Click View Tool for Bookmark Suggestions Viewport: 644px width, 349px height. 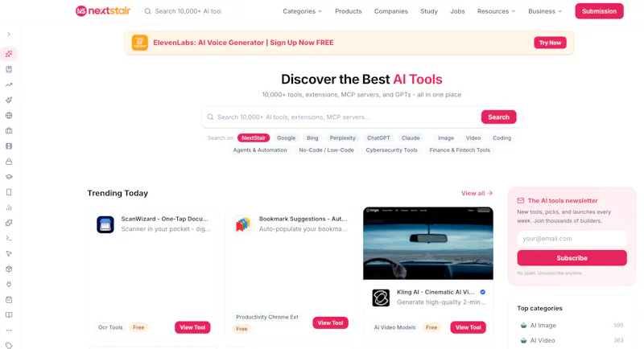point(330,322)
